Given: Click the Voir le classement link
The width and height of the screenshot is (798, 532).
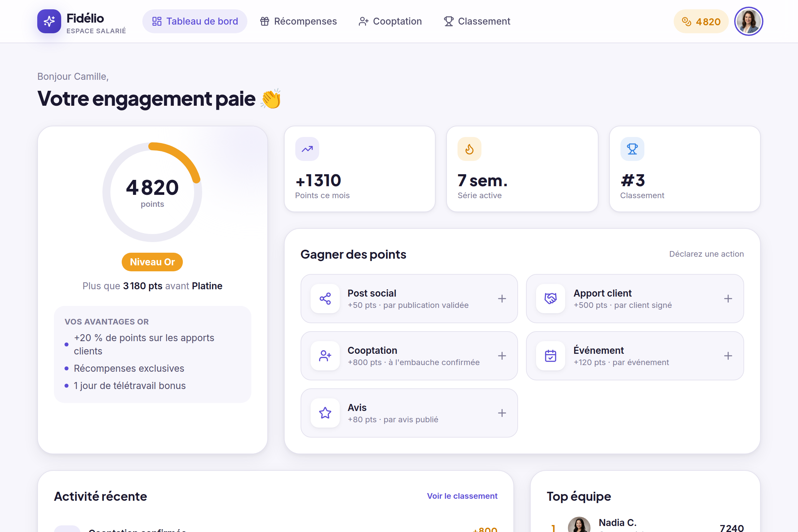Looking at the screenshot, I should [462, 496].
